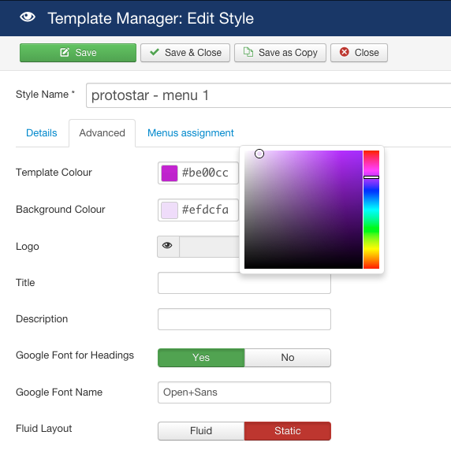
Task: Click the red Close button
Action: [359, 53]
